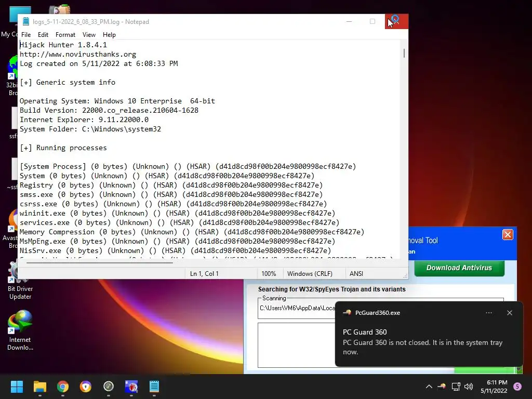The image size is (532, 399).
Task: Select the Bit Driver Updater desktop icon
Action: [x=20, y=279]
